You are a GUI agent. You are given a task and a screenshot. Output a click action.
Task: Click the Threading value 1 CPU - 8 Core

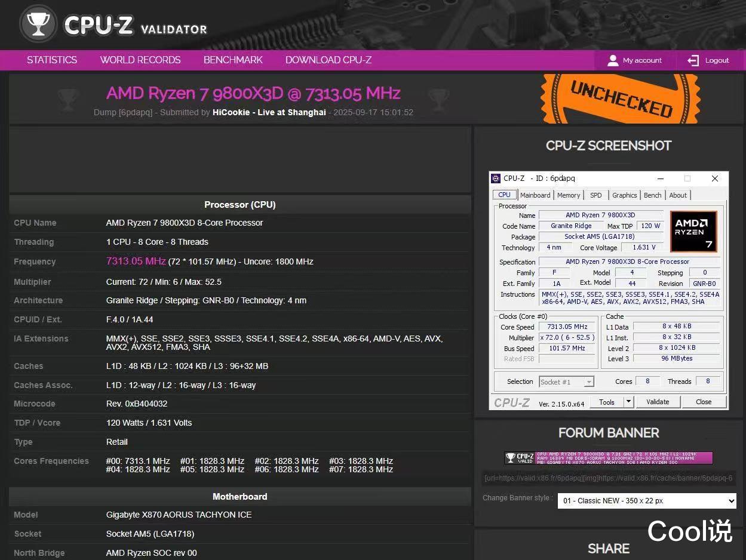tap(157, 242)
